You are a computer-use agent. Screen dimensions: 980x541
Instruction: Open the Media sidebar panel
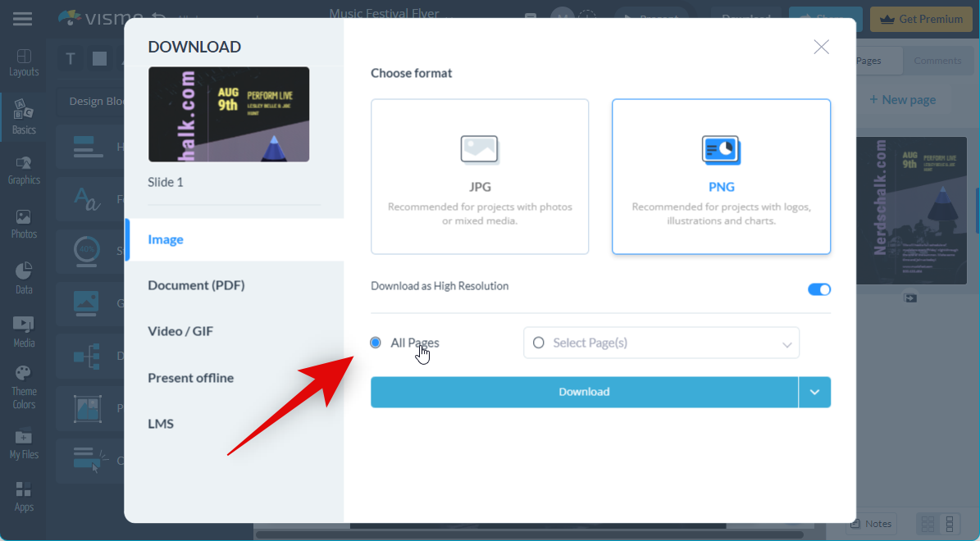(x=24, y=332)
